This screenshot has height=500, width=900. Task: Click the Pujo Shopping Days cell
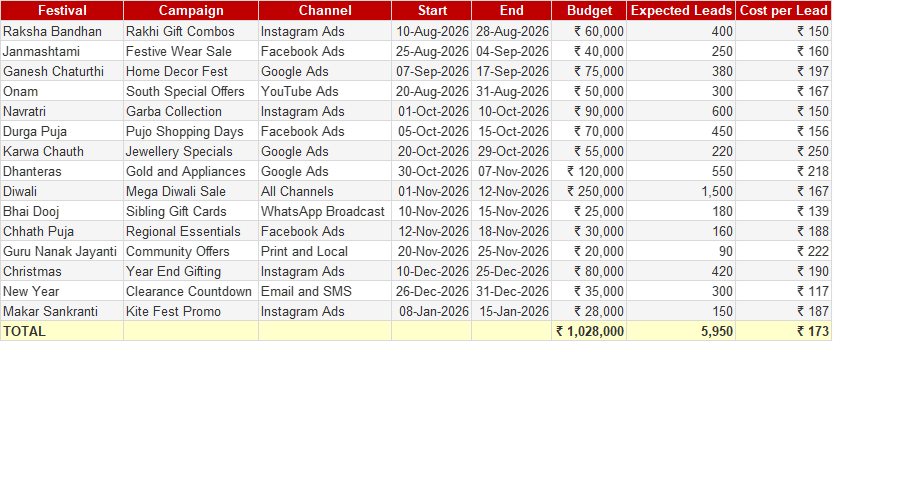[191, 131]
